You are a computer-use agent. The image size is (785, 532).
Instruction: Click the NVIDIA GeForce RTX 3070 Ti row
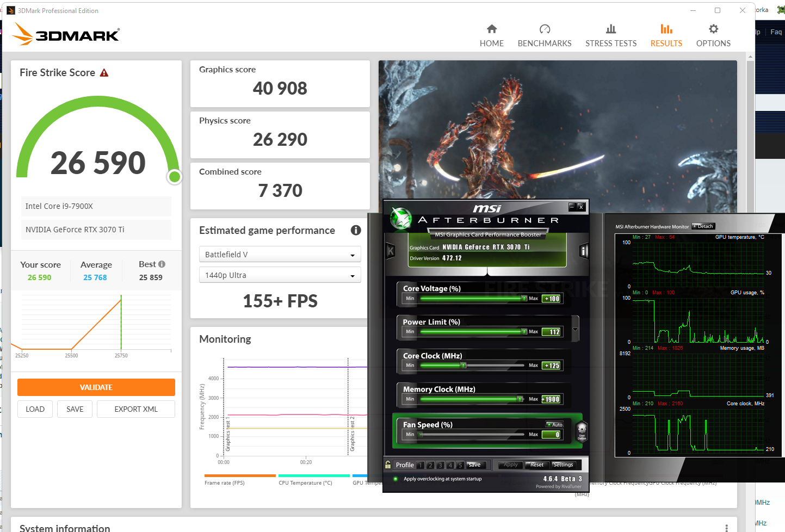[x=96, y=230]
